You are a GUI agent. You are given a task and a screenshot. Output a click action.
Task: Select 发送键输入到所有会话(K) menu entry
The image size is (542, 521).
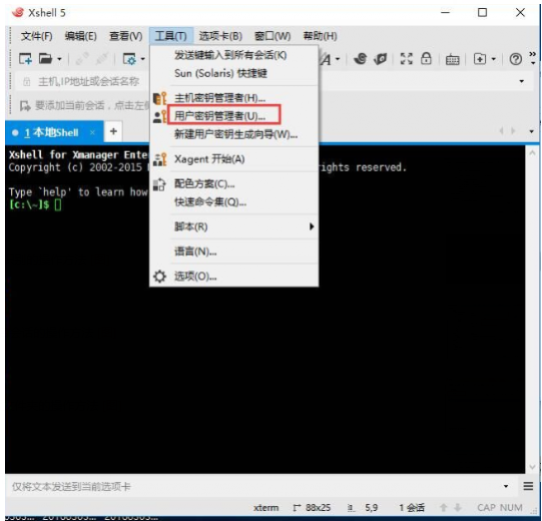(234, 55)
